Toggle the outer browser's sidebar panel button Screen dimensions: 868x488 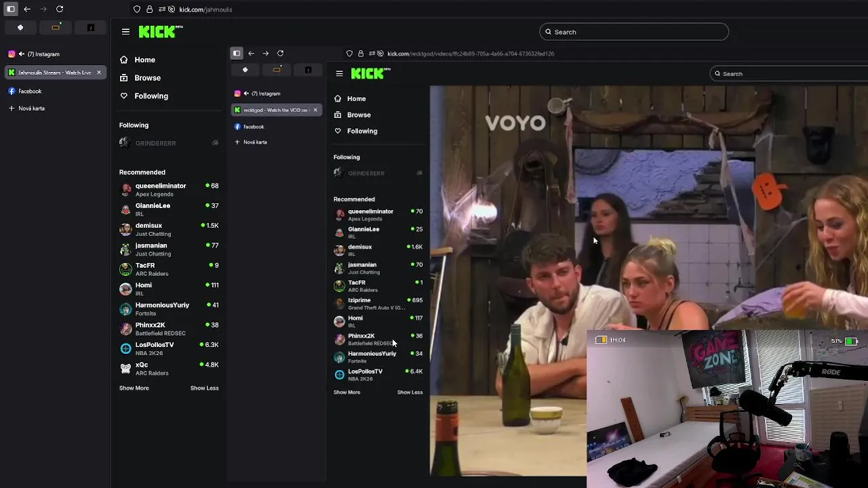pos(11,9)
